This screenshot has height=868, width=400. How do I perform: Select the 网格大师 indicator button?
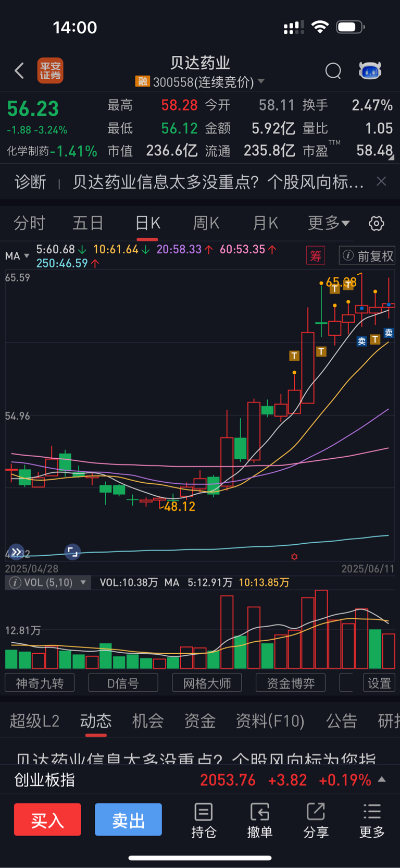click(207, 683)
